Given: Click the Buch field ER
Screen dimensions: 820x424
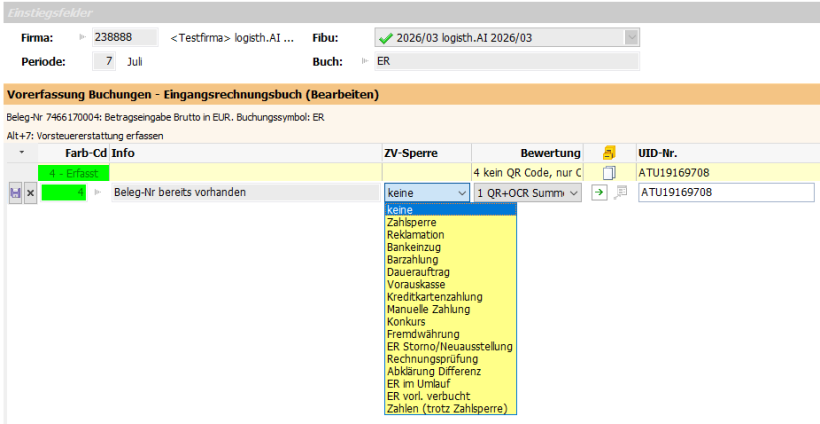Looking at the screenshot, I should click(506, 61).
